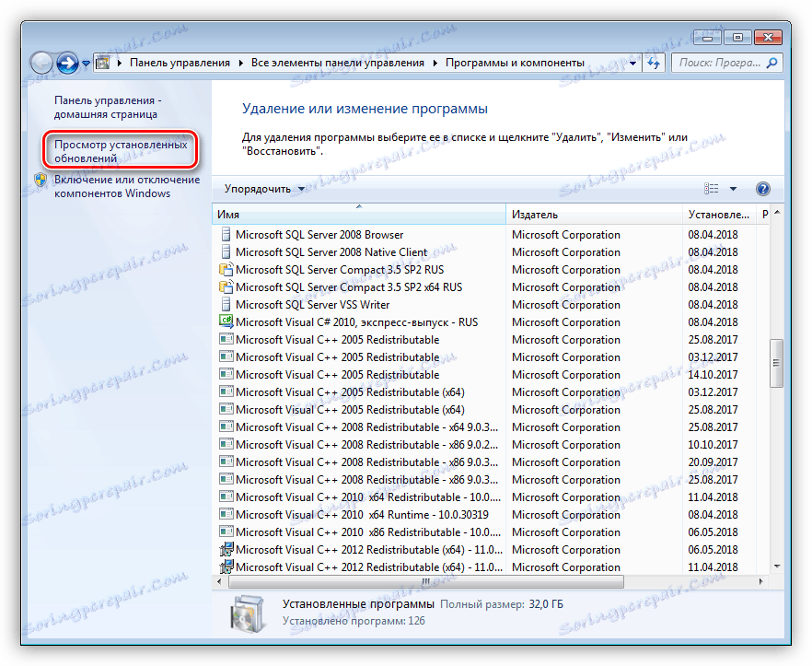Click the Forward navigation arrow button
This screenshot has height=666, width=812.
coord(67,64)
